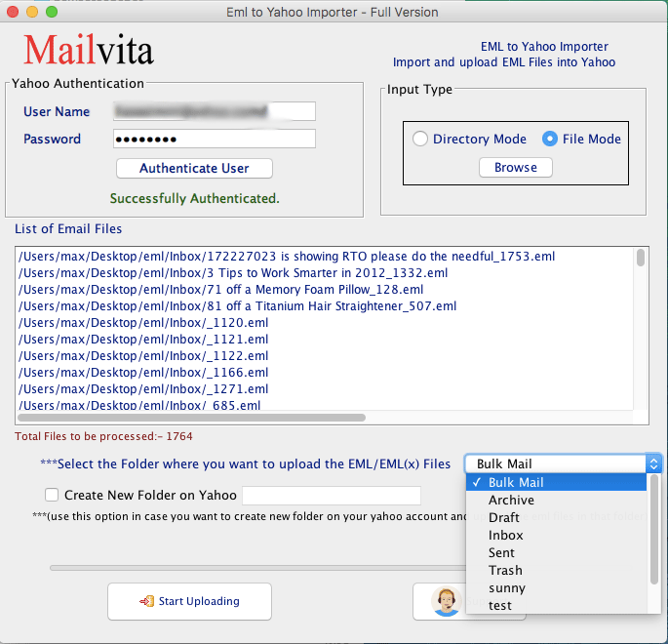Click the Mailvita logo
Screen dimensions: 668x644
tap(89, 49)
